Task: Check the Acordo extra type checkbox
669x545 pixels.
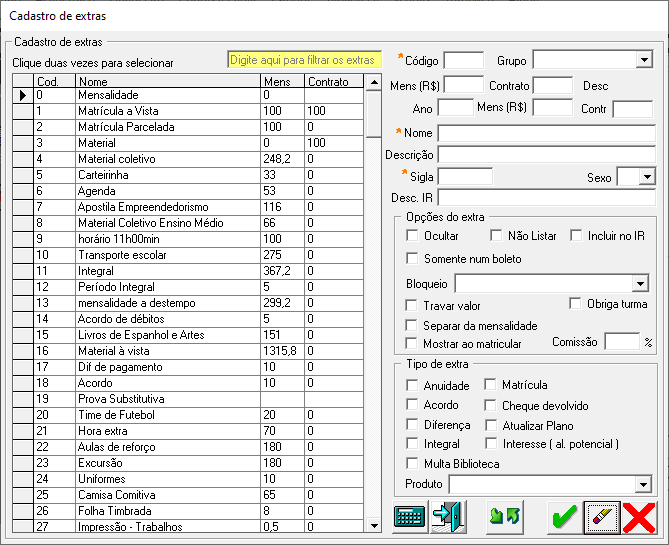Action: tap(412, 405)
